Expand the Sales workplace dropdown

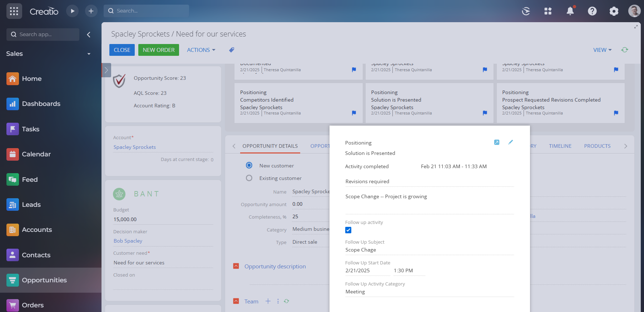click(x=89, y=54)
